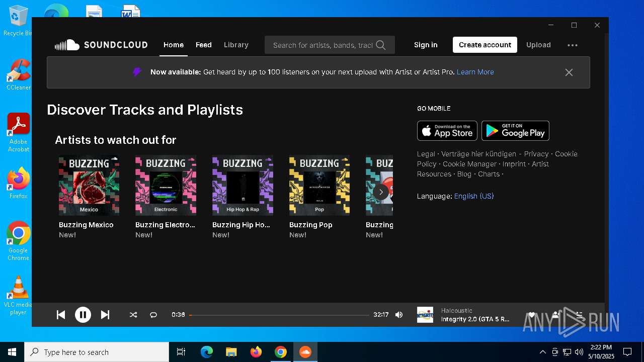Image resolution: width=644 pixels, height=362 pixels.
Task: Open the next-up queue icon
Action: click(x=579, y=315)
